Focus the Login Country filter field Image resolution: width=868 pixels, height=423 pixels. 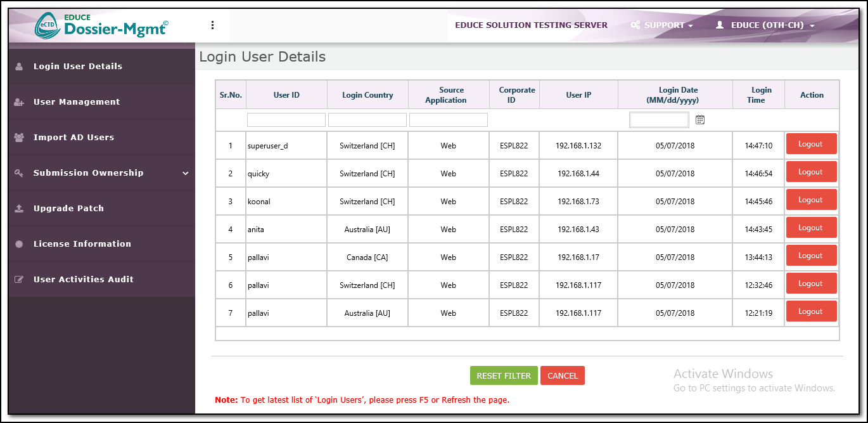tap(367, 120)
